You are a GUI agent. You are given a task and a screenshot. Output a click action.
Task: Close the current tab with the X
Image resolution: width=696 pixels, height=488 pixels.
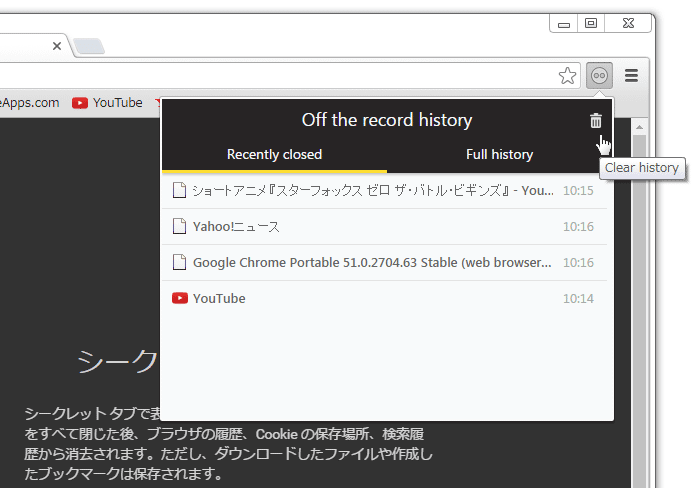click(57, 46)
